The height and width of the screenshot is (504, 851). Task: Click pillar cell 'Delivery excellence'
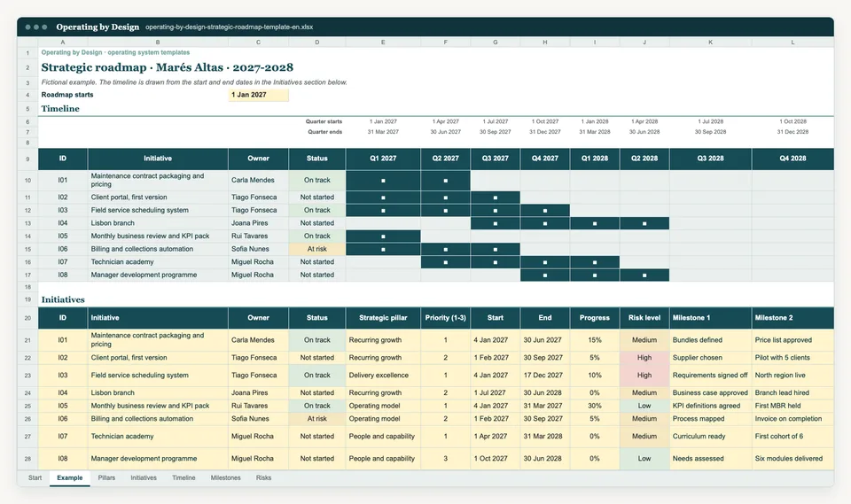pos(383,376)
